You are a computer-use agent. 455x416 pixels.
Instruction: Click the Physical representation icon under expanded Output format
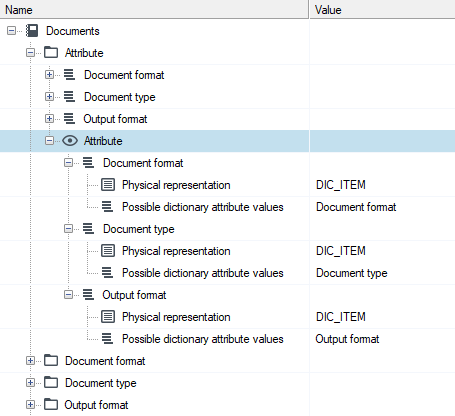point(108,316)
